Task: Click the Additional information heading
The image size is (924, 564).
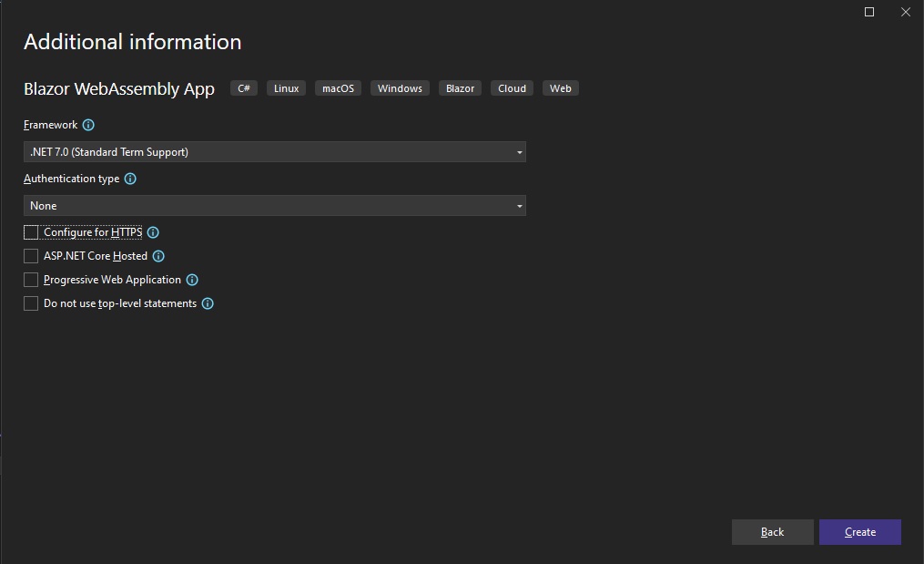Action: (x=133, y=42)
